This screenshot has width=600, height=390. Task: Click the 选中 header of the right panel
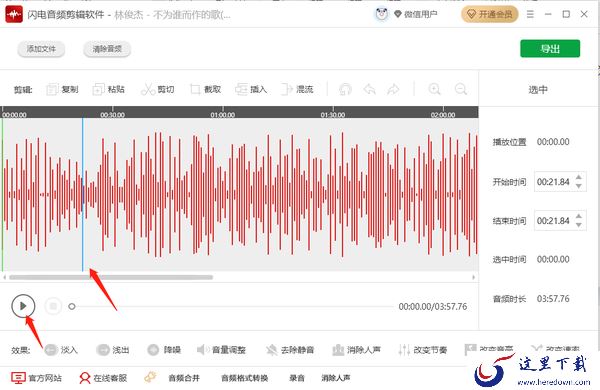click(538, 90)
